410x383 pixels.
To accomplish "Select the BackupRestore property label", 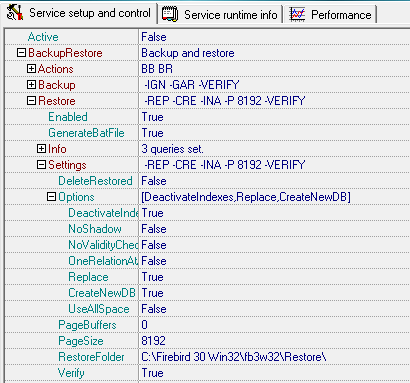I will click(x=65, y=53).
